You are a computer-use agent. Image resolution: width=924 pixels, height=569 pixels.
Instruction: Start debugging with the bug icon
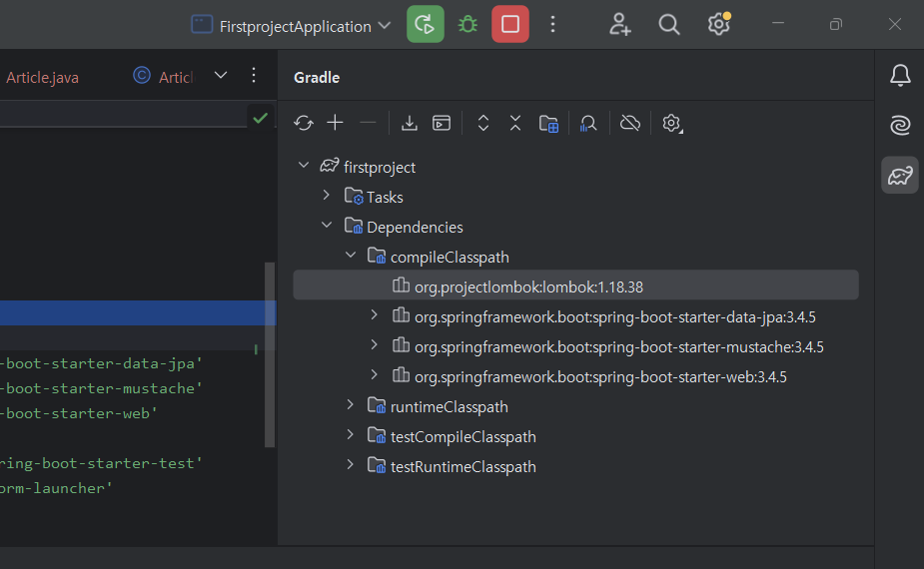coord(467,24)
